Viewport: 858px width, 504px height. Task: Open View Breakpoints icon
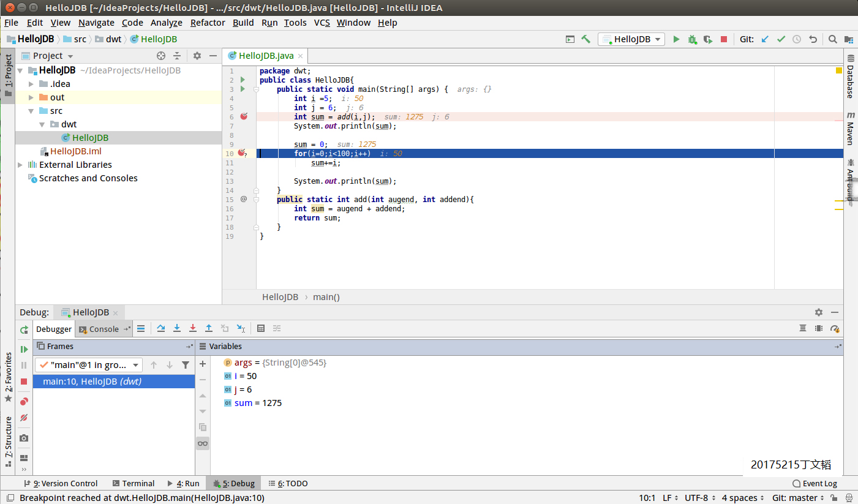(24, 402)
